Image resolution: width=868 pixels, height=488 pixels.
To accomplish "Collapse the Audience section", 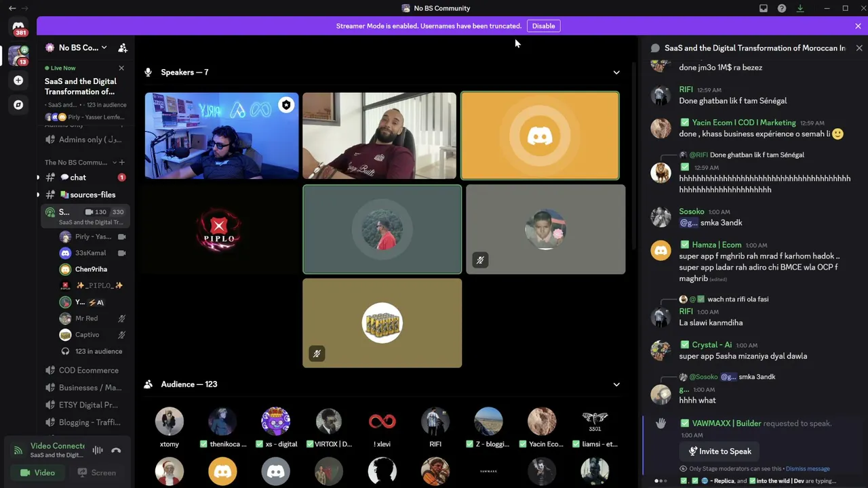I will [616, 384].
